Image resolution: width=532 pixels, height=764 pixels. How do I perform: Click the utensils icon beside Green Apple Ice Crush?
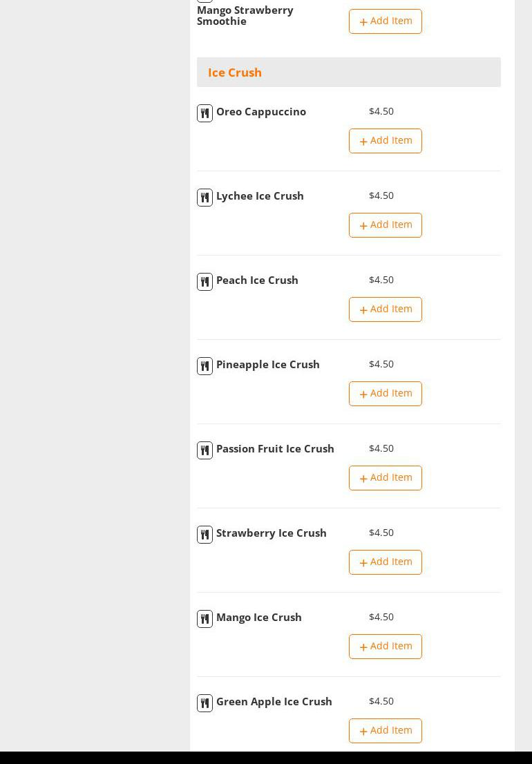205,703
